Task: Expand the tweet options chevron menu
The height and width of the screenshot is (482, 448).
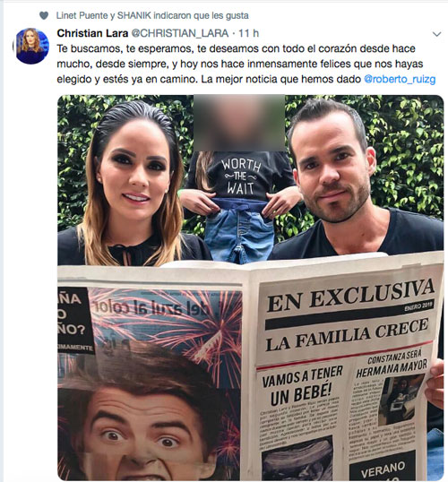Action: [437, 34]
